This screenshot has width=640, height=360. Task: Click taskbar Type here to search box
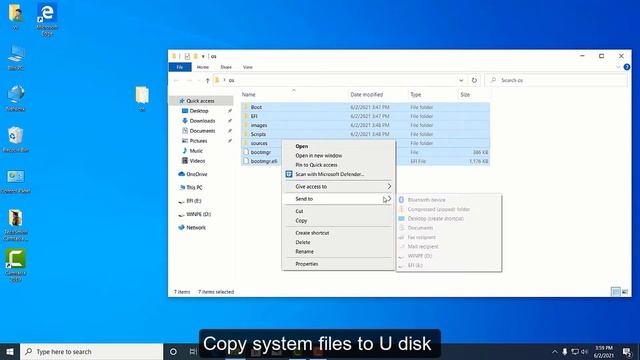pyautogui.click(x=91, y=351)
